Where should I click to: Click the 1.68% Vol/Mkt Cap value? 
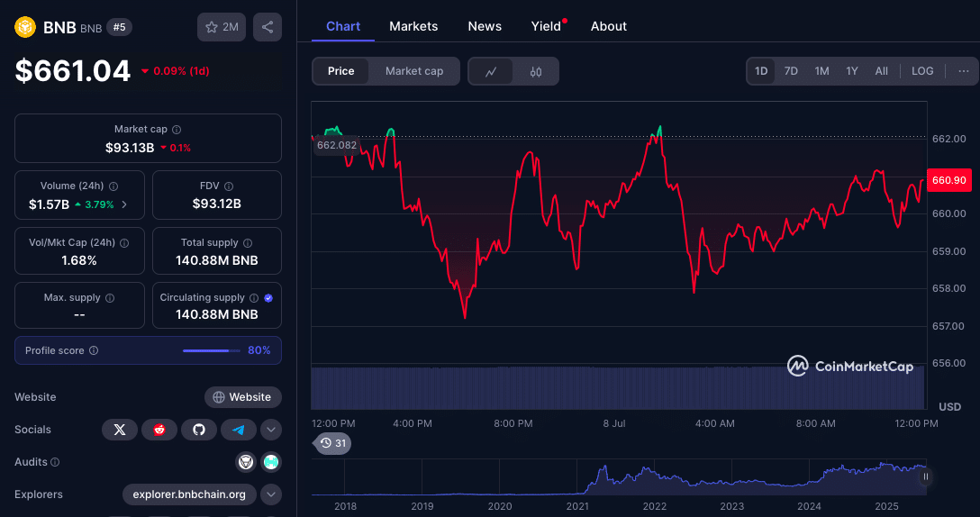pos(79,260)
